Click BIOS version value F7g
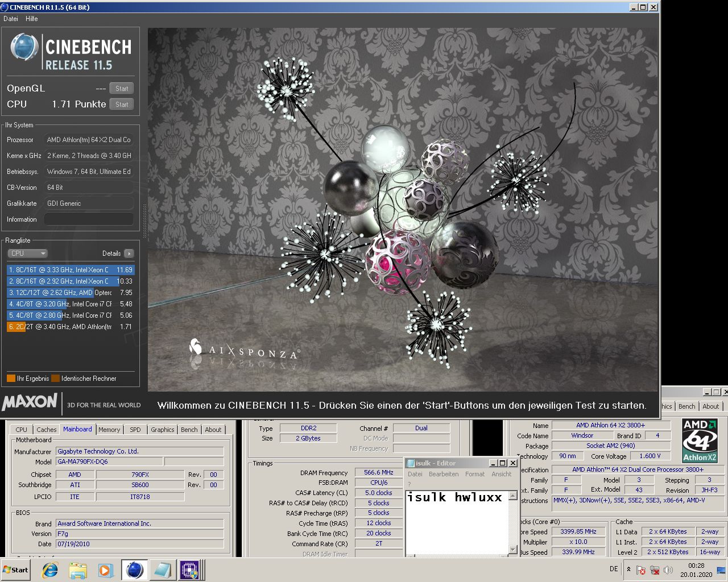Image resolution: width=728 pixels, height=582 pixels. [140, 534]
